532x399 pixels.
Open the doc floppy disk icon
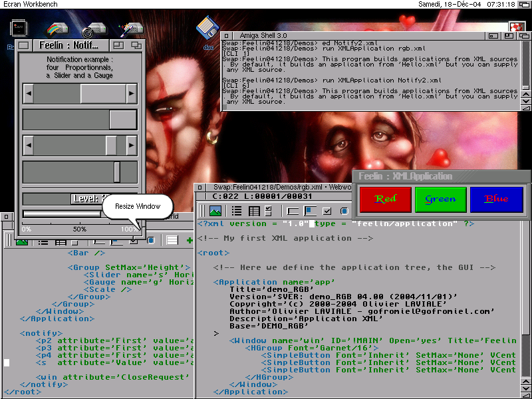(x=207, y=27)
